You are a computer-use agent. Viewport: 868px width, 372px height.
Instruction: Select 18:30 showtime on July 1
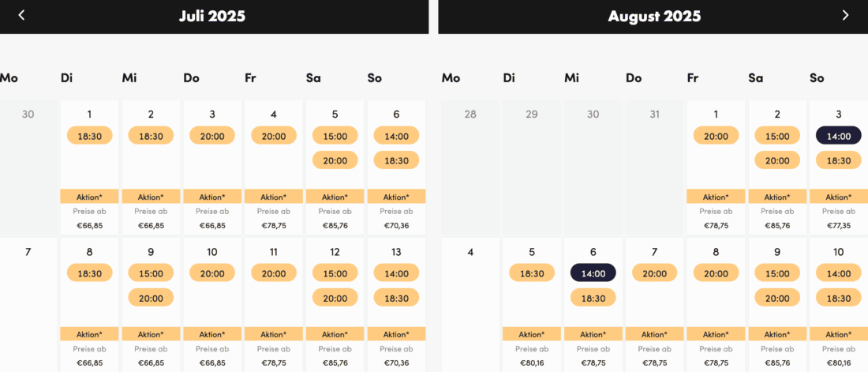[90, 136]
